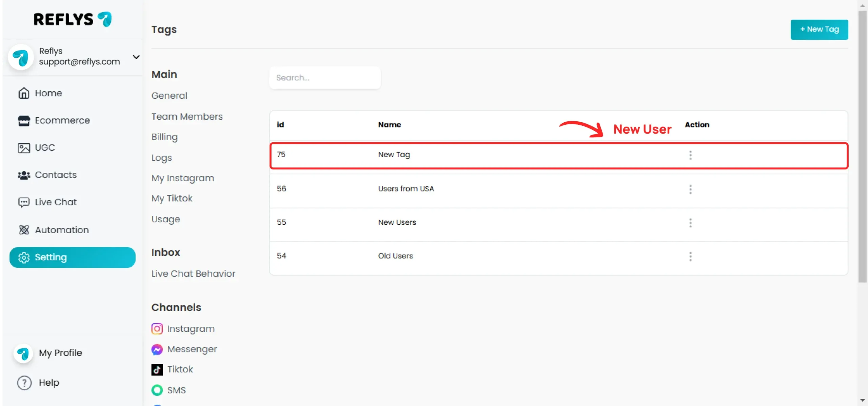This screenshot has height=406, width=868.
Task: Click the Setting gear icon
Action: coord(24,258)
